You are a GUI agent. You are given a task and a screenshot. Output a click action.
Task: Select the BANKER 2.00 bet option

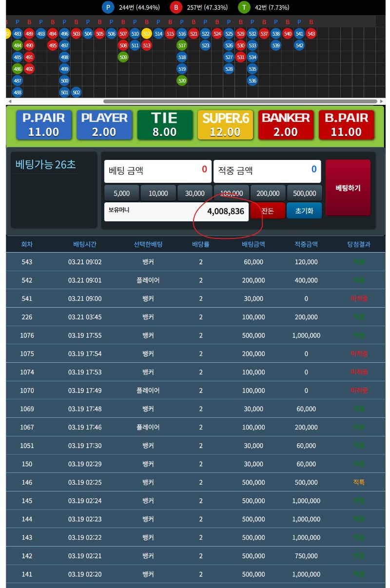point(286,125)
